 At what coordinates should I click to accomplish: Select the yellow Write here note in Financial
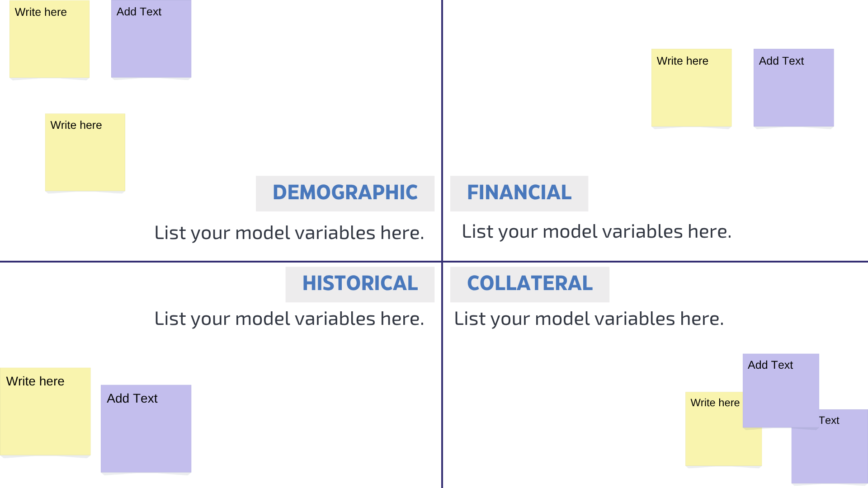[691, 88]
